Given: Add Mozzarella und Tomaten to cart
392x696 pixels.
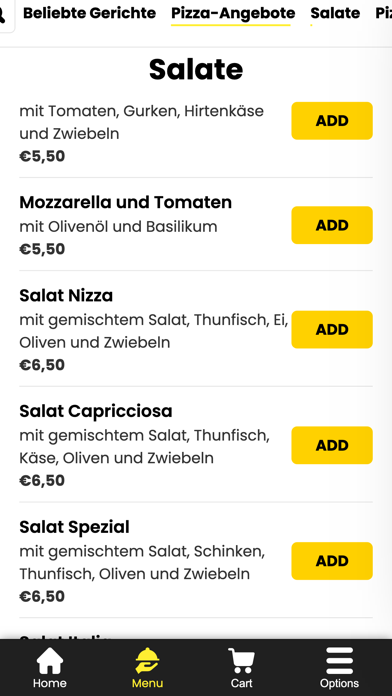Looking at the screenshot, I should pyautogui.click(x=332, y=225).
